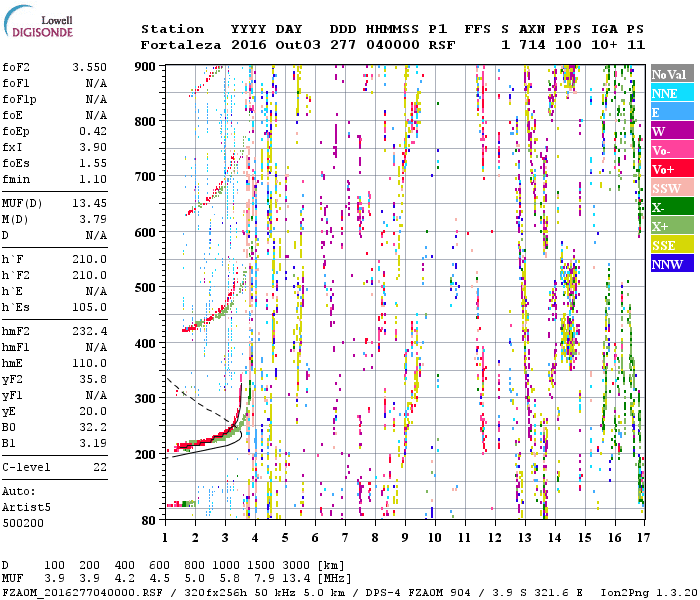This screenshot has width=700, height=600.
Task: Click the 80 km height axis label
Action: (x=149, y=520)
